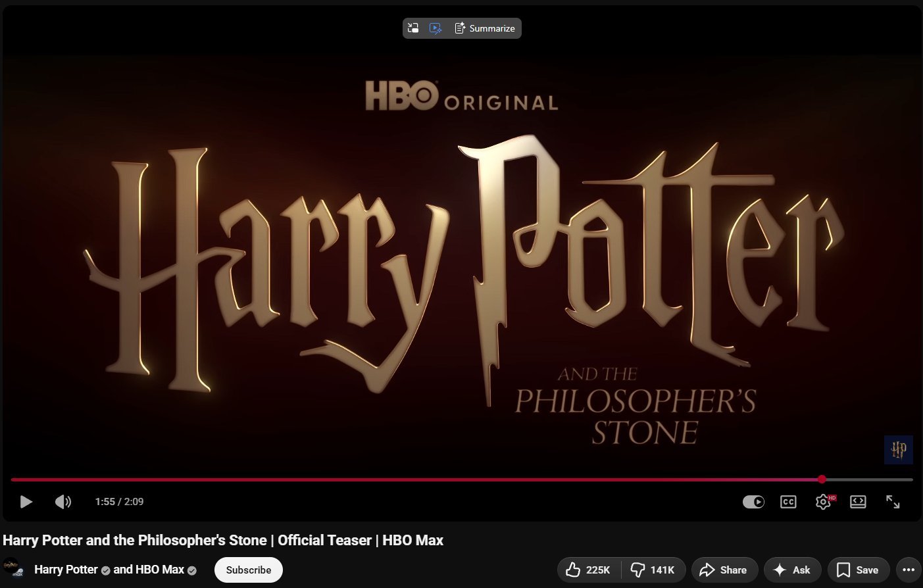
Task: Summarize the video with Summarize button
Action: point(485,28)
